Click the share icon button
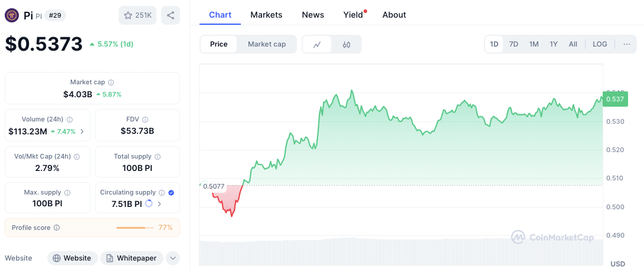The height and width of the screenshot is (270, 644). coord(171,15)
